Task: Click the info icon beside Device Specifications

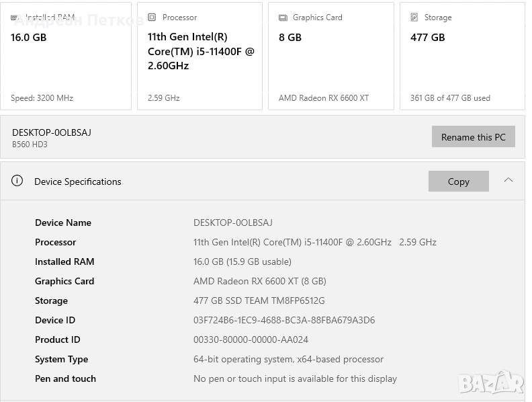Action: (x=17, y=181)
